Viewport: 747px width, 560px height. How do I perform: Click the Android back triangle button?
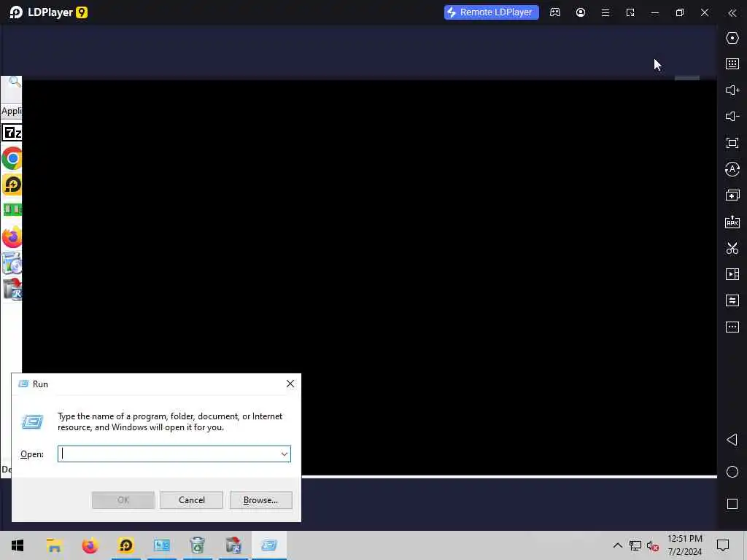[732, 440]
